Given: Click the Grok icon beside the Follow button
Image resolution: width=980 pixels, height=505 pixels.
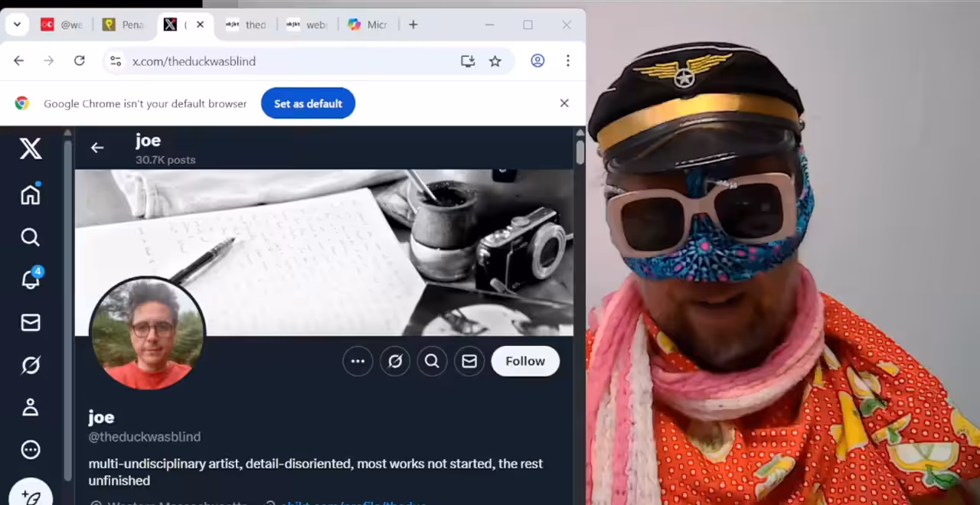Looking at the screenshot, I should (395, 361).
